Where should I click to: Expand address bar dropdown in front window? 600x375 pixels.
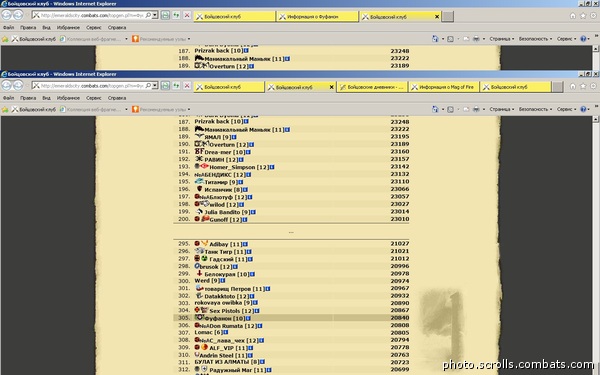(x=155, y=86)
